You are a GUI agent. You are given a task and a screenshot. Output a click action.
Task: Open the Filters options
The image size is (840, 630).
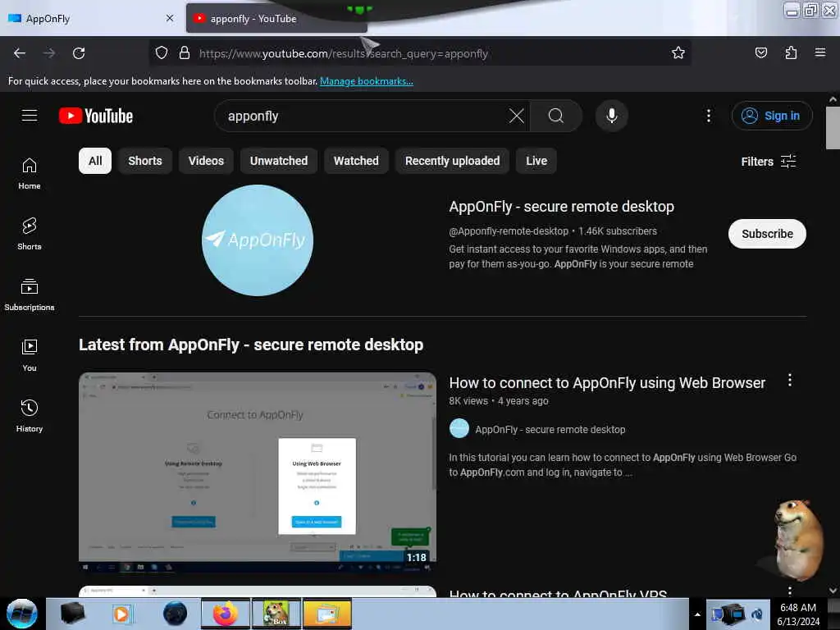[x=769, y=162]
